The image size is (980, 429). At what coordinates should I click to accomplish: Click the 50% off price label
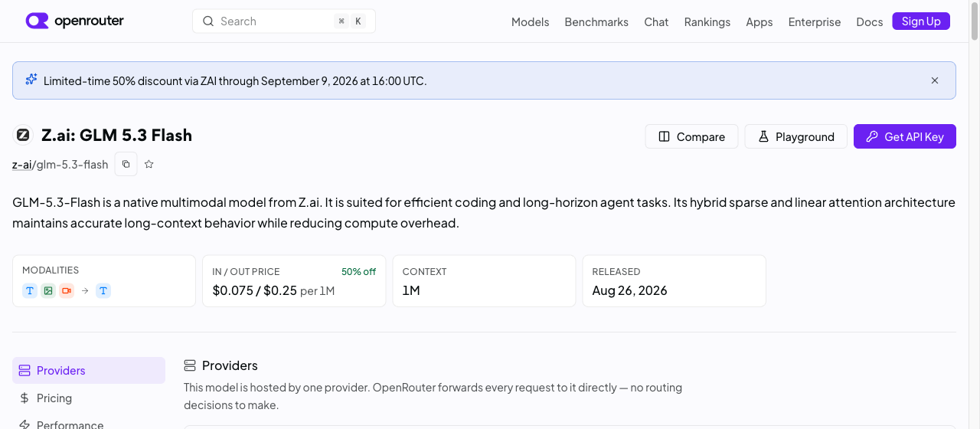click(x=358, y=272)
